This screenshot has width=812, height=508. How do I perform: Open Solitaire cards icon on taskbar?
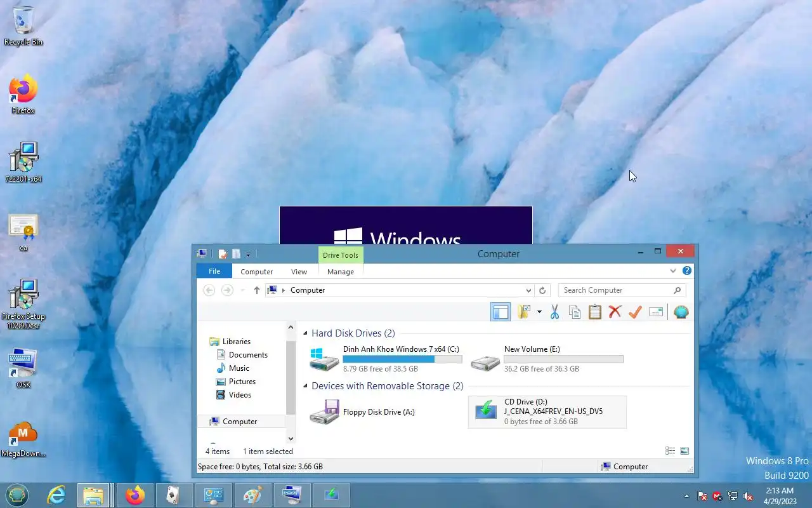(x=174, y=495)
